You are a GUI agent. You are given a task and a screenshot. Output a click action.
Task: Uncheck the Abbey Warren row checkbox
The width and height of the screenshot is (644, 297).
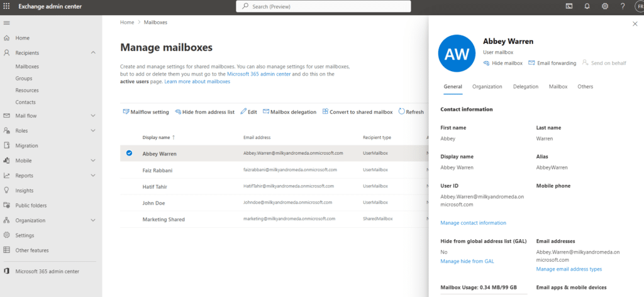click(x=130, y=154)
